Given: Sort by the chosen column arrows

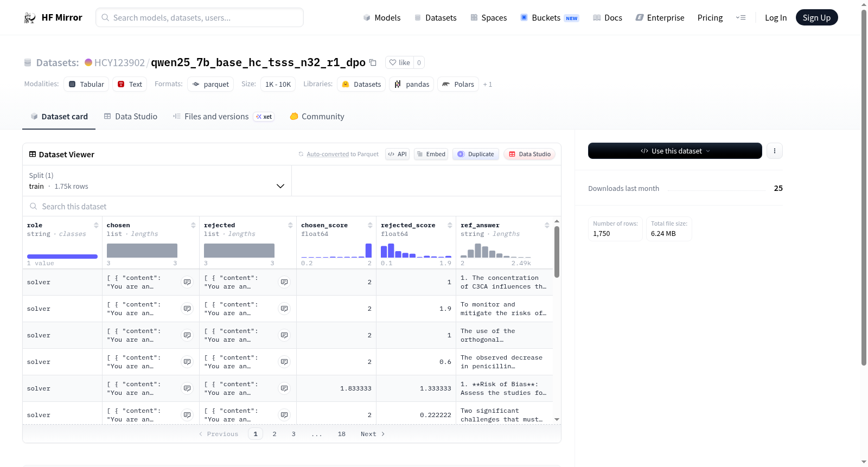Looking at the screenshot, I should click(x=193, y=225).
